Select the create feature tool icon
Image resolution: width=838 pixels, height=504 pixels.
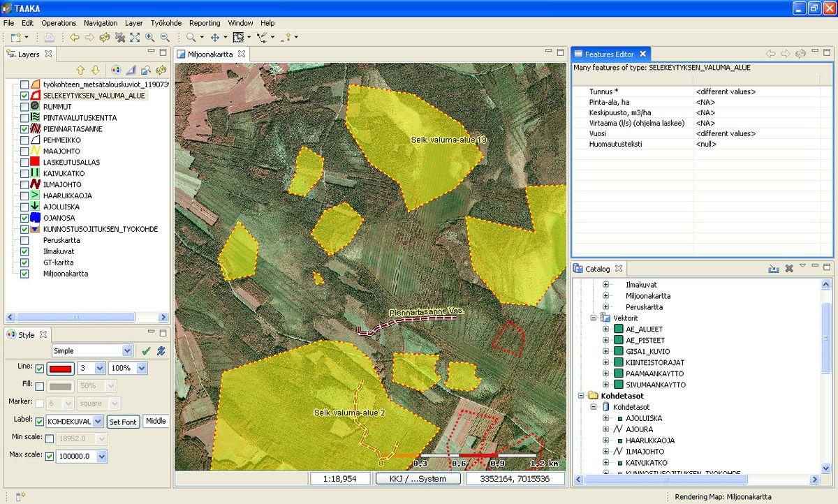tap(287, 37)
